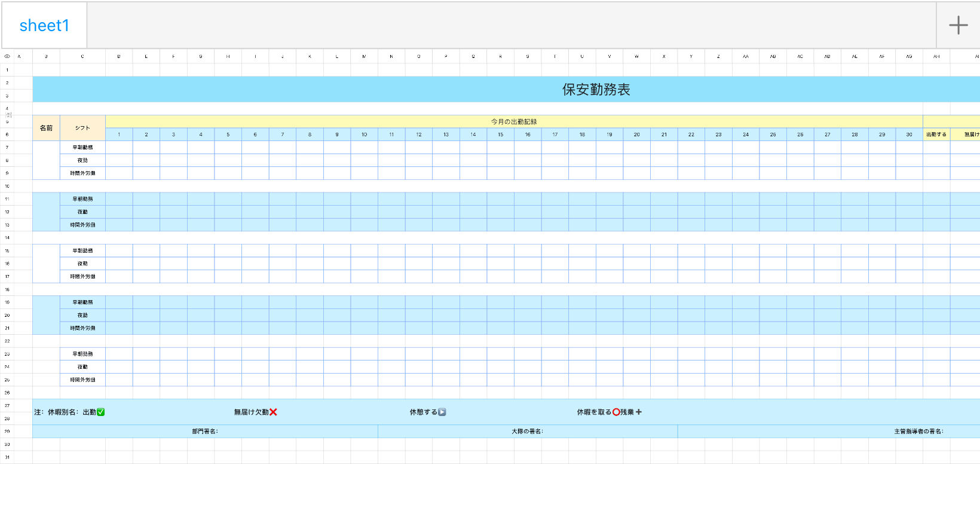This screenshot has height=529, width=980.
Task: Select the 時間外労働 cell in row 25
Action: (82, 380)
